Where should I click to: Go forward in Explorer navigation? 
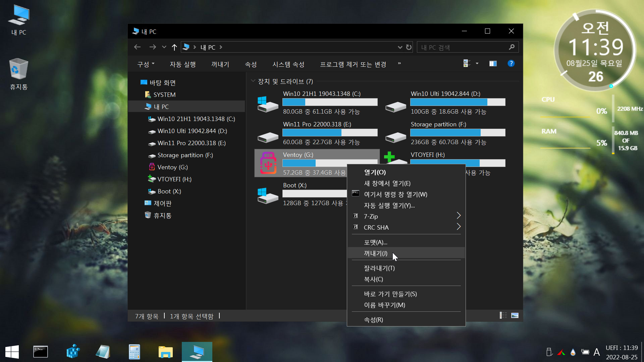pyautogui.click(x=153, y=47)
